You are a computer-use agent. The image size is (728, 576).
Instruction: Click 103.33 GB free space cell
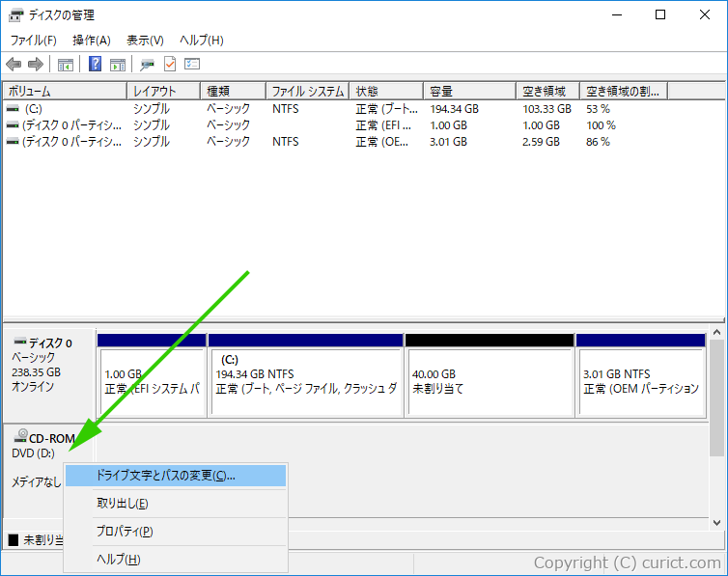click(546, 109)
